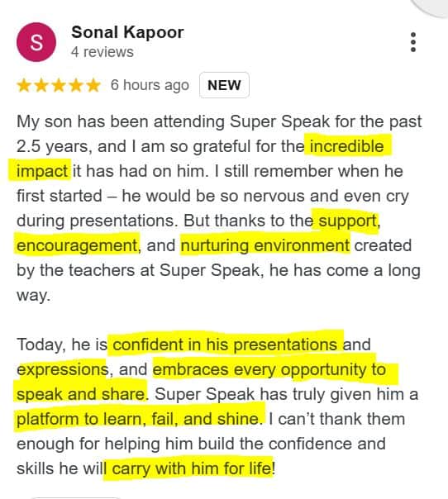This screenshot has width=448, height=499.
Task: View Sonal Kapoor's 4 reviews
Action: (102, 52)
